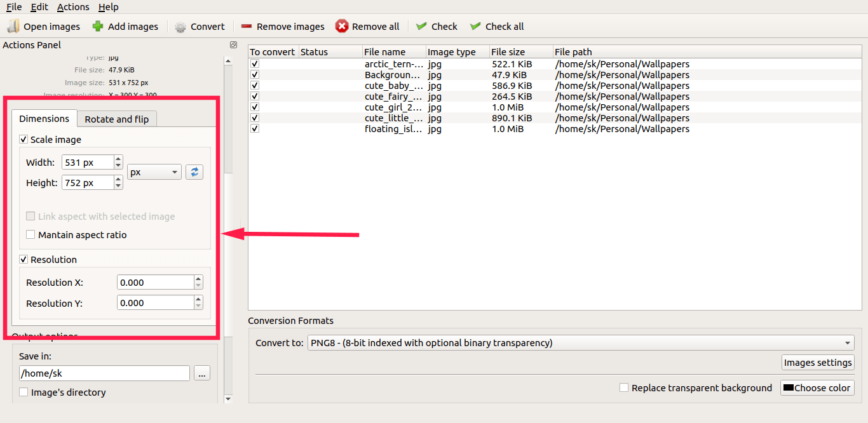This screenshot has height=423, width=868.
Task: Select the cute_little file name
Action: point(394,118)
